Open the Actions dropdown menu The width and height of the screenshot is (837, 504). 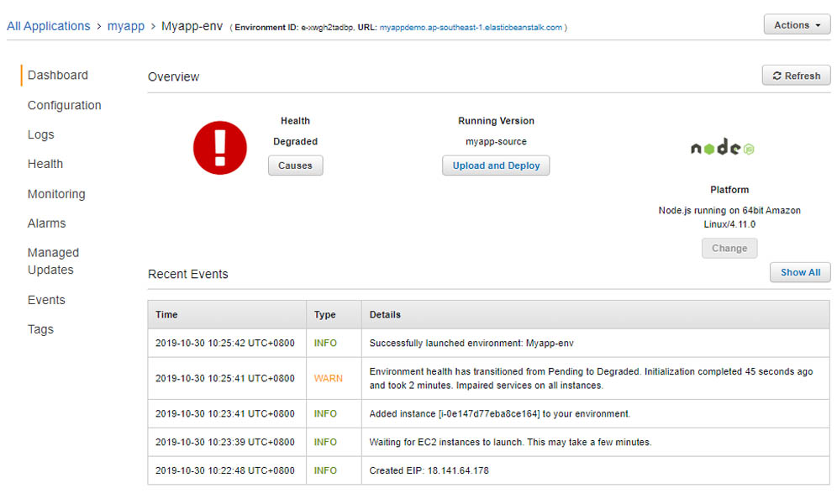coord(797,25)
